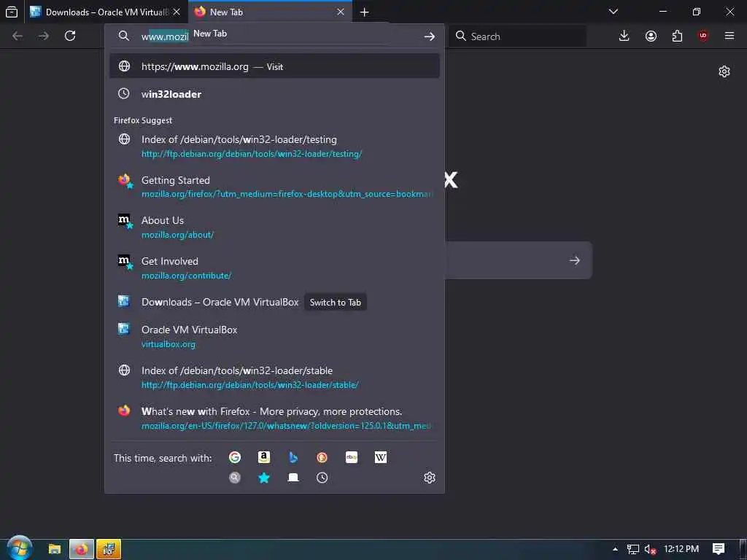Screen dimensions: 747x560
Task: Open Index of win32-loader/testing suggestion
Action: [x=274, y=146]
